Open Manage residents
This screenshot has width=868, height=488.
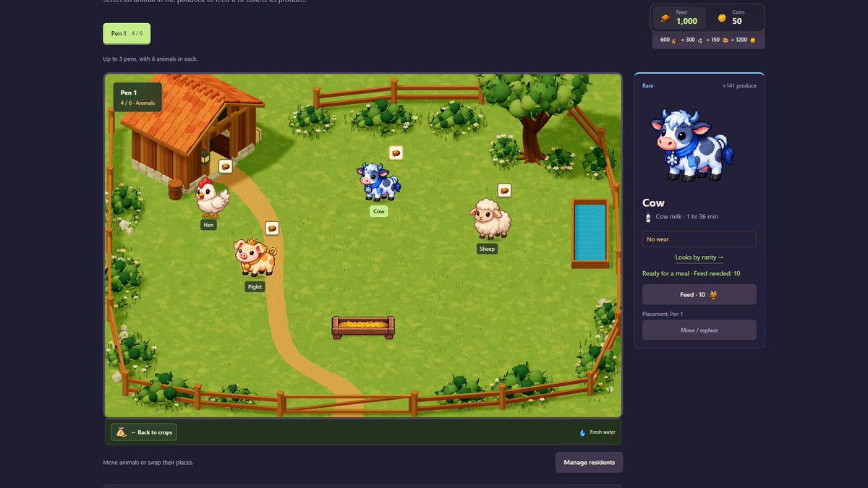(589, 463)
